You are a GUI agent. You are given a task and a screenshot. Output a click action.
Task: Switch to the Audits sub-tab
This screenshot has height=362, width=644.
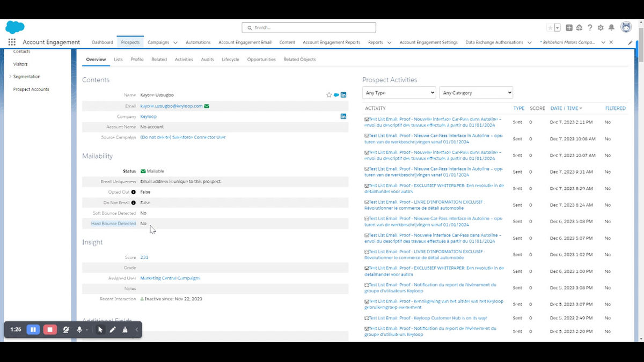[x=208, y=60]
